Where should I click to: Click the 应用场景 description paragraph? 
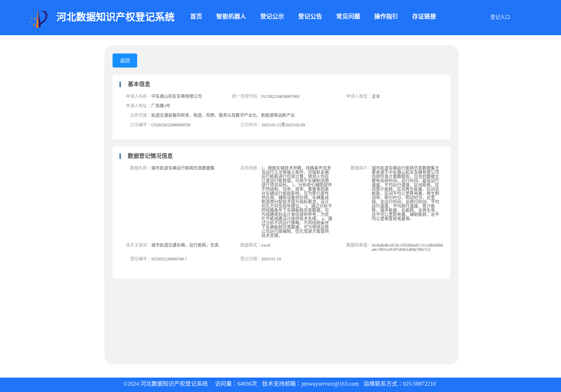297,202
